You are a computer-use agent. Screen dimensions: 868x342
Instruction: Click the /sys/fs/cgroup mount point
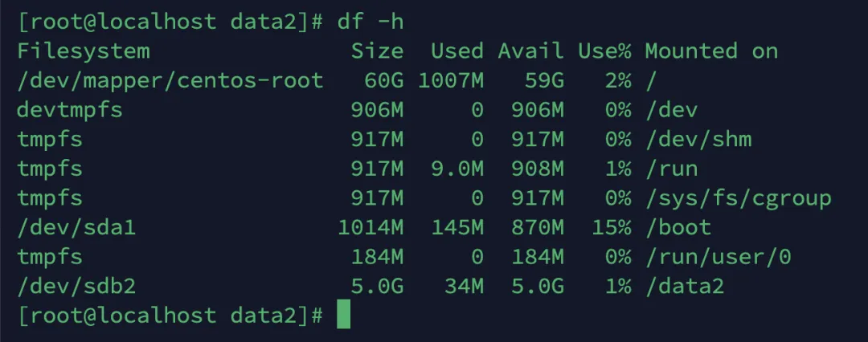[738, 198]
